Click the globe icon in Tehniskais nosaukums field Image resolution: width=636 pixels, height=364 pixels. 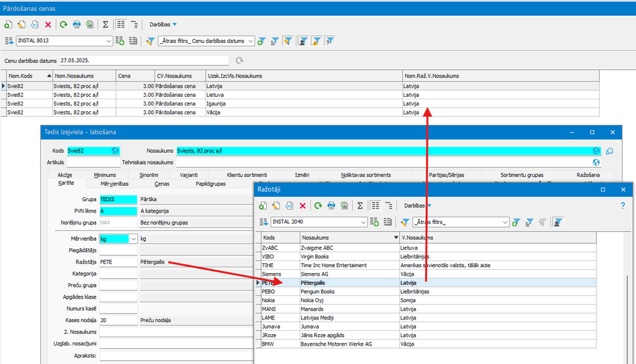(596, 162)
